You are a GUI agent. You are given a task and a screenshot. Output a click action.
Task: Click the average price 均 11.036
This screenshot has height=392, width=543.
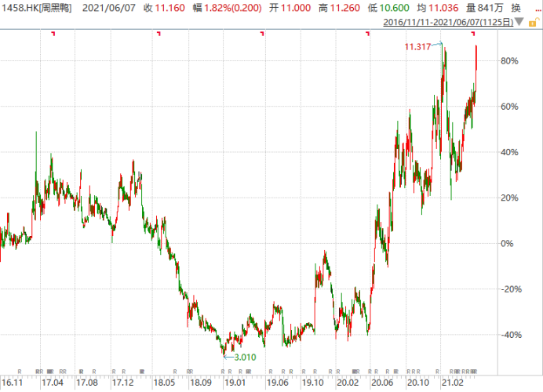tap(437, 8)
